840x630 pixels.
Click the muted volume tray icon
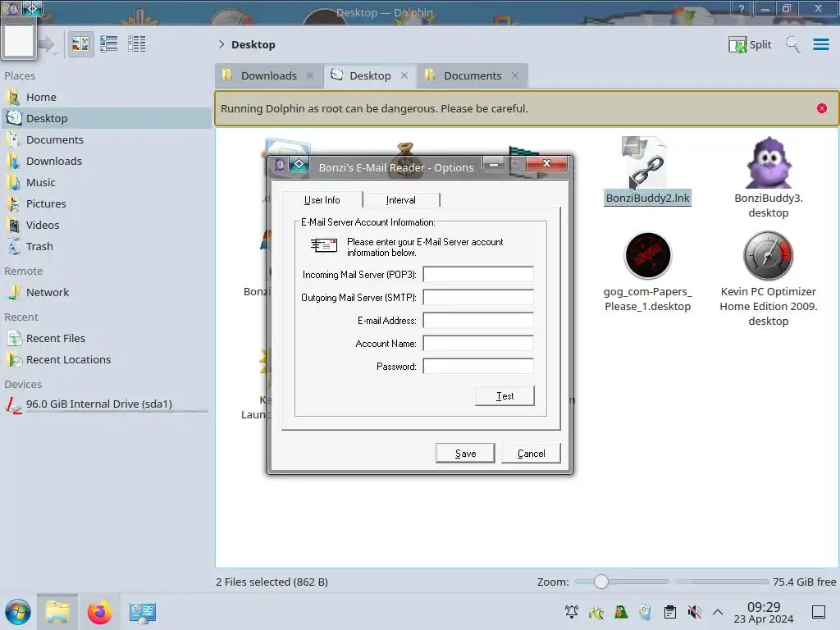[x=694, y=611]
